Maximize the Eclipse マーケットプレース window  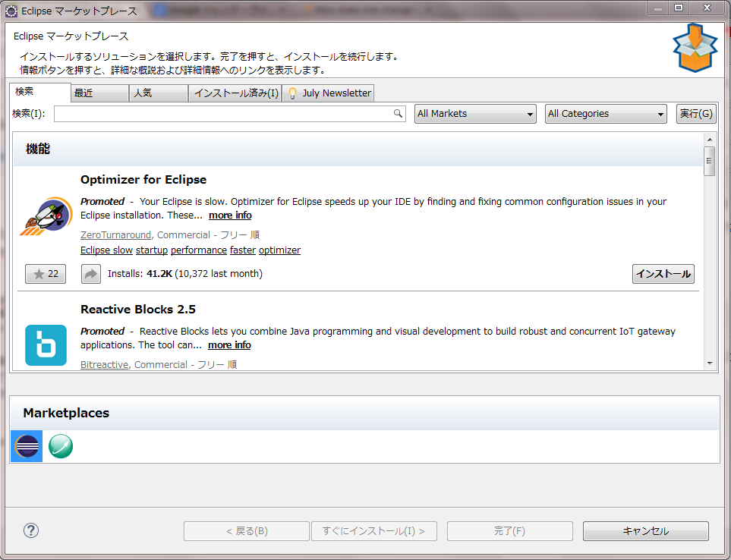point(679,8)
